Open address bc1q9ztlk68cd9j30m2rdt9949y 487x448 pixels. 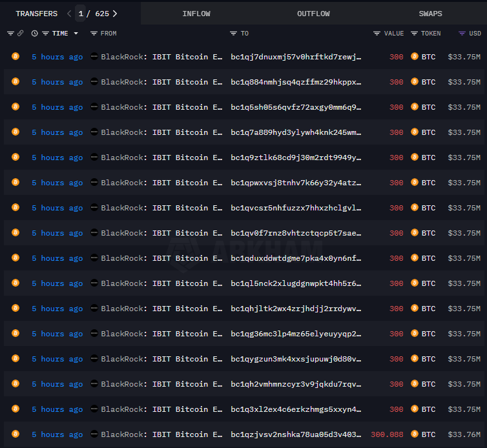(x=296, y=158)
